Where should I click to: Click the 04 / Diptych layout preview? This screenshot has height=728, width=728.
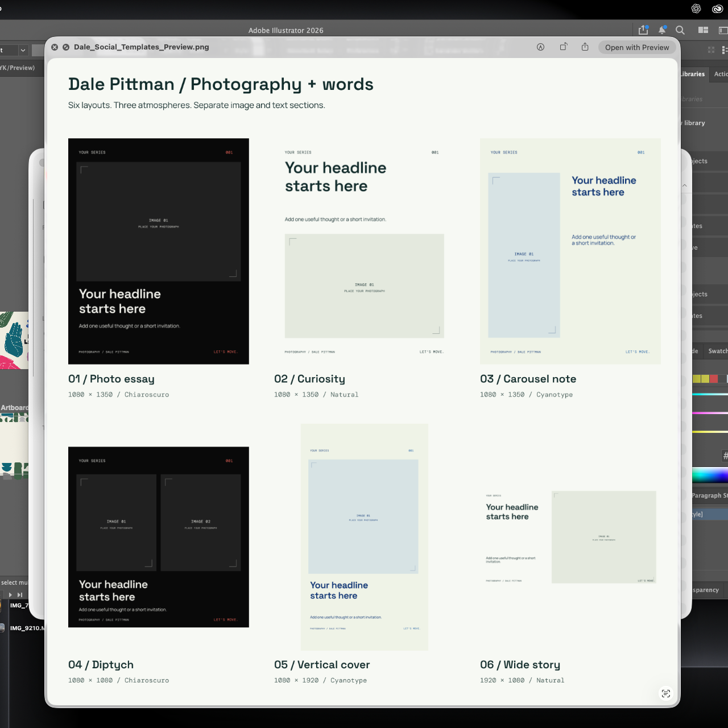[159, 537]
